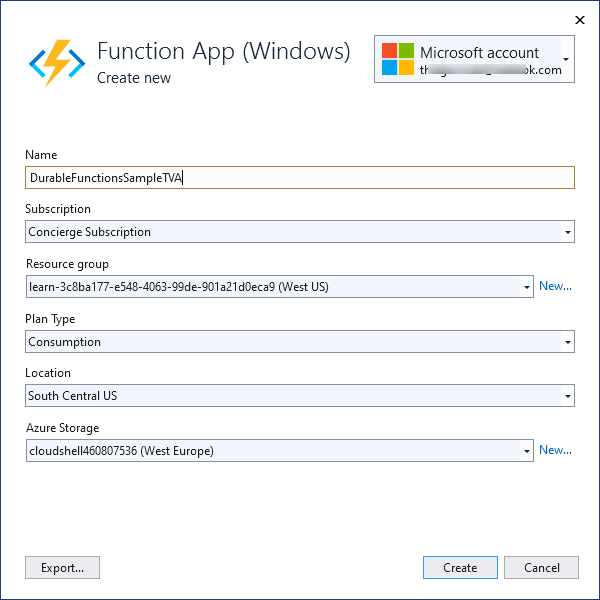Click the 'Microsoft account' label text

pos(479,53)
